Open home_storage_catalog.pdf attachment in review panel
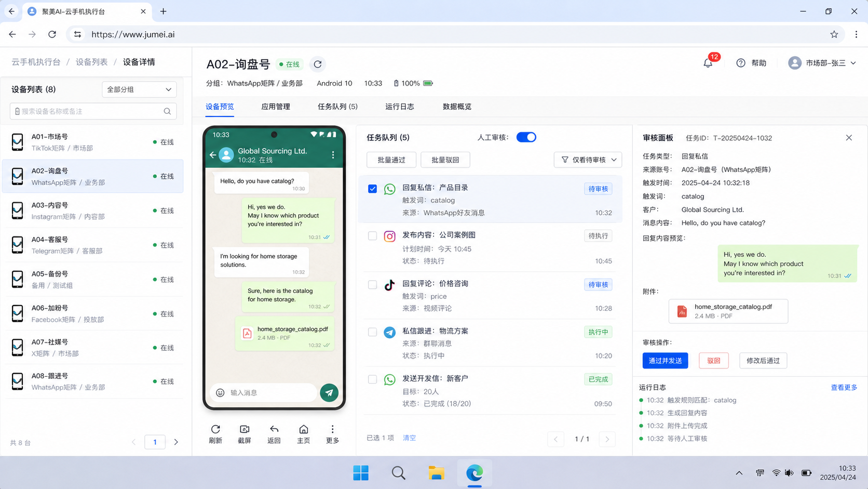The height and width of the screenshot is (489, 868). click(728, 311)
